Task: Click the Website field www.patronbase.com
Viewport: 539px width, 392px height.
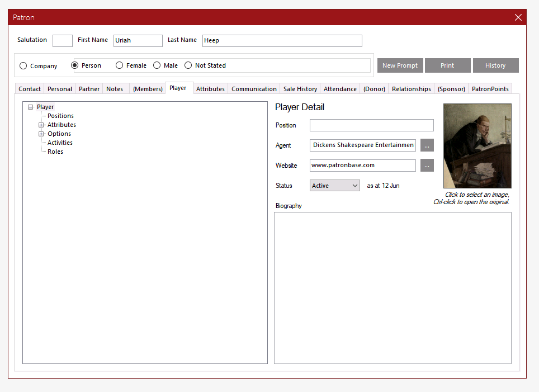Action: [363, 166]
